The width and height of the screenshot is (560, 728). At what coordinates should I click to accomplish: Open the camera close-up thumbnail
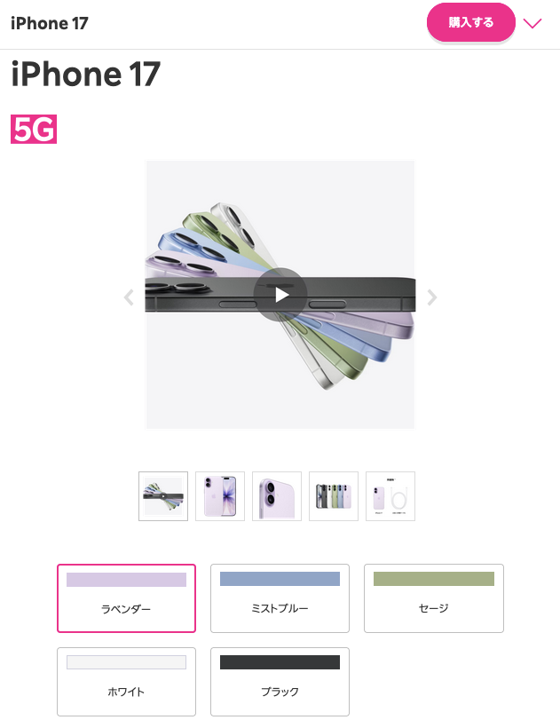pyautogui.click(x=277, y=496)
